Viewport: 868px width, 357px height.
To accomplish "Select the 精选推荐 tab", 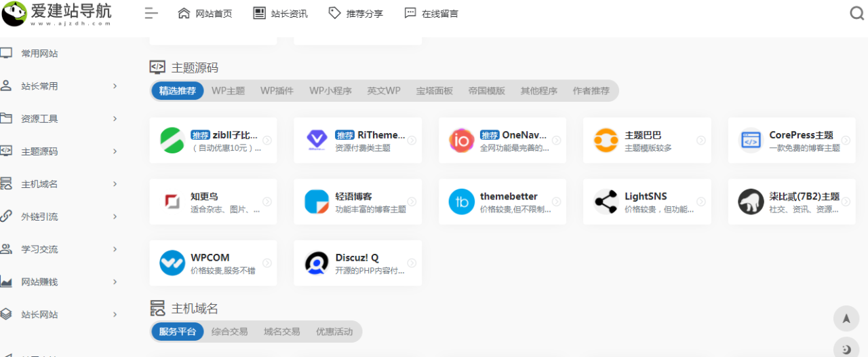I will [178, 91].
